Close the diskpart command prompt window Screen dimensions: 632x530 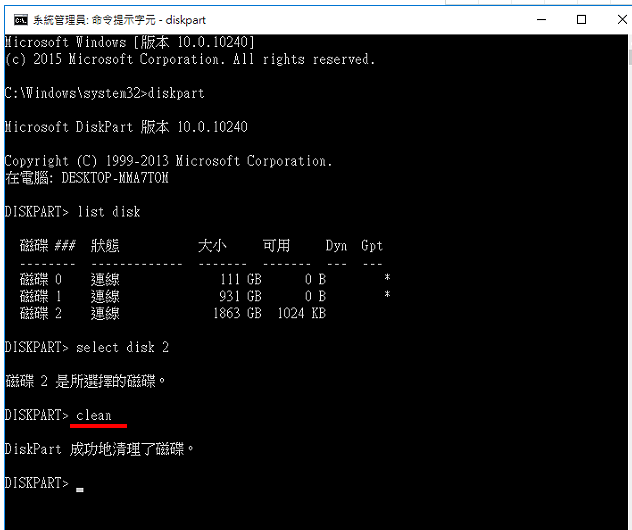click(622, 19)
